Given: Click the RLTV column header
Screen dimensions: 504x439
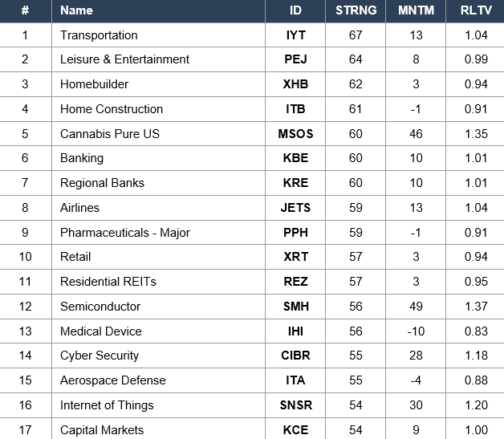Looking at the screenshot, I should [476, 10].
